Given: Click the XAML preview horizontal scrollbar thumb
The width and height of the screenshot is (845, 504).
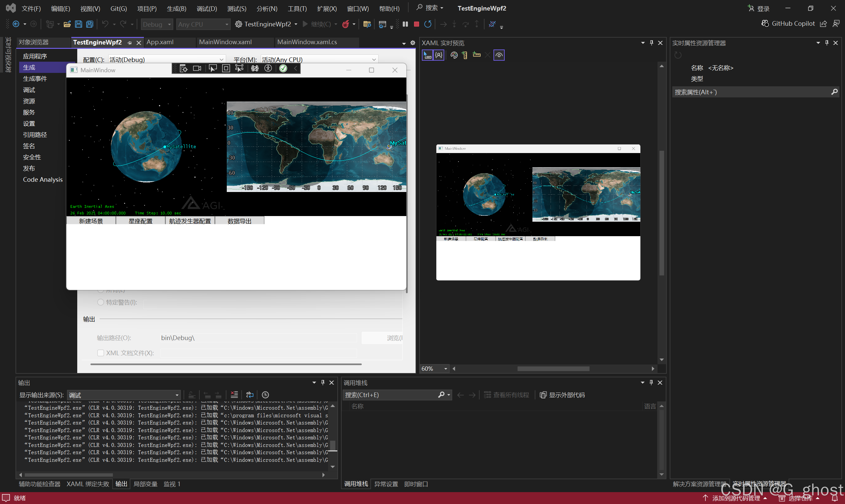Looking at the screenshot, I should pos(553,368).
